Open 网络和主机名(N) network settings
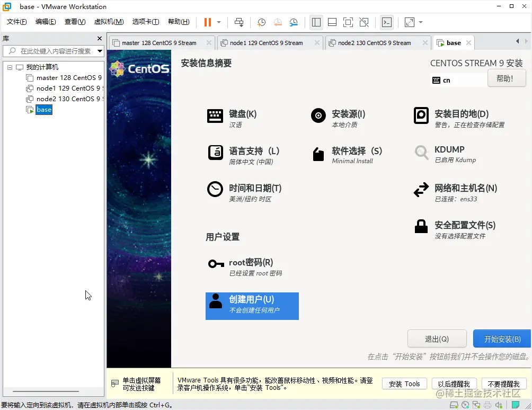 (x=455, y=193)
